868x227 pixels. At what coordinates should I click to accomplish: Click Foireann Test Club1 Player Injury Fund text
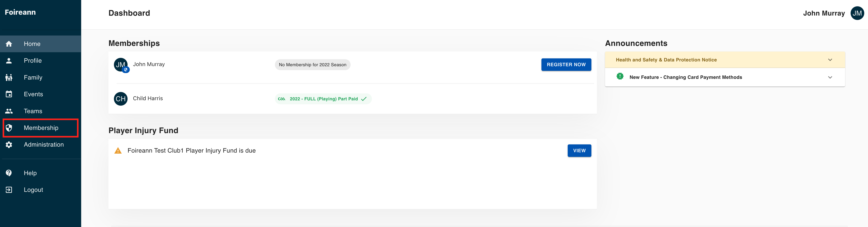pyautogui.click(x=191, y=151)
